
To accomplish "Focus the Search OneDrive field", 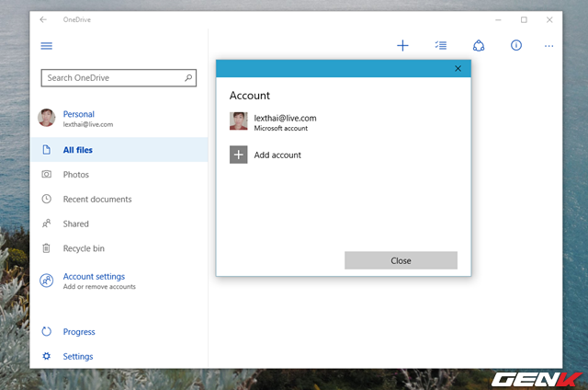I will click(119, 77).
